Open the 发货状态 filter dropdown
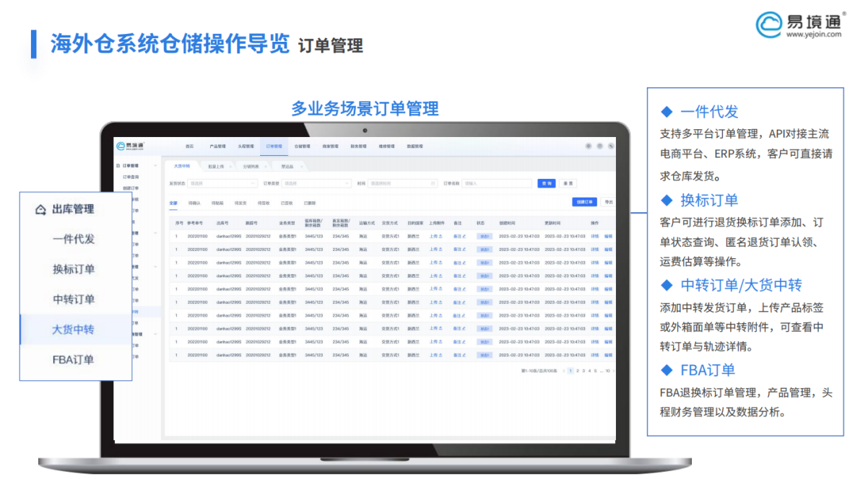The image size is (868, 479). 222,184
